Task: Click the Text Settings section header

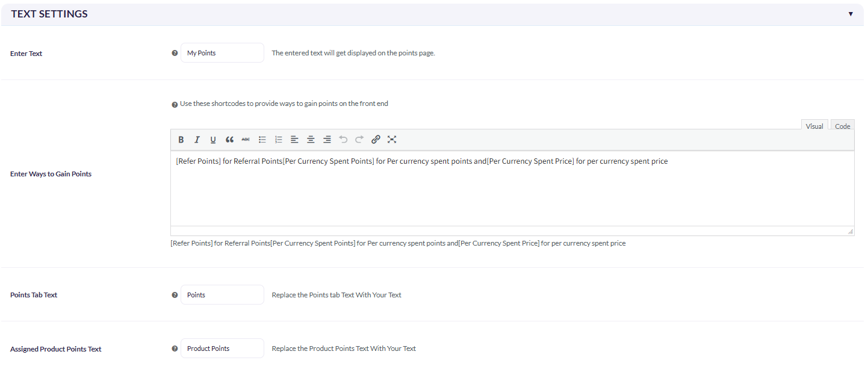Action: 433,14
